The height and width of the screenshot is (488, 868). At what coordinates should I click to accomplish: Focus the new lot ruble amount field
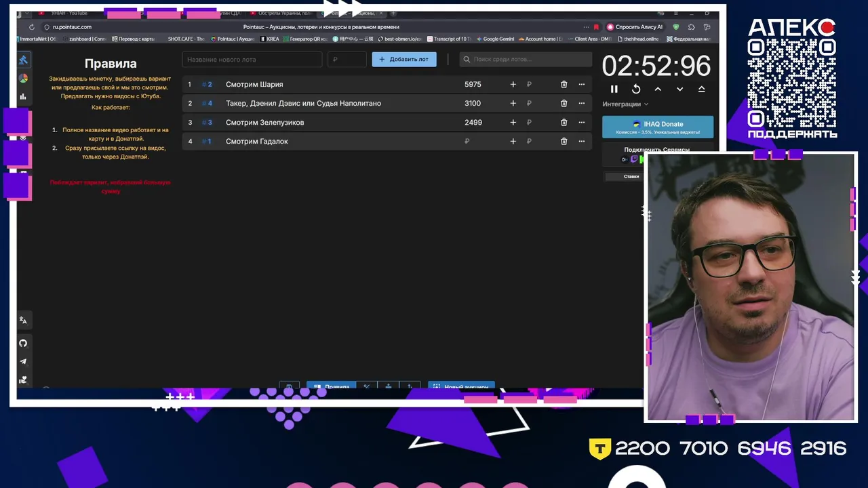click(x=347, y=59)
